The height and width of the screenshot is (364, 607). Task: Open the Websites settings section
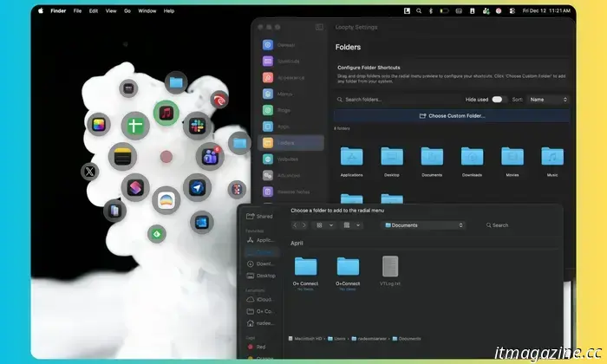point(291,159)
